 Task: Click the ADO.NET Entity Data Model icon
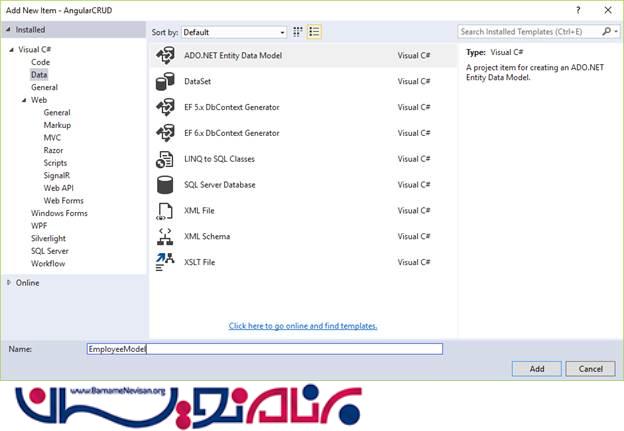[x=165, y=56]
